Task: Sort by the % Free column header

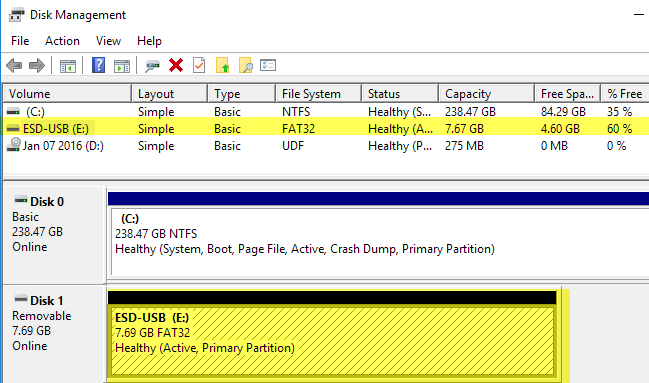Action: point(625,94)
